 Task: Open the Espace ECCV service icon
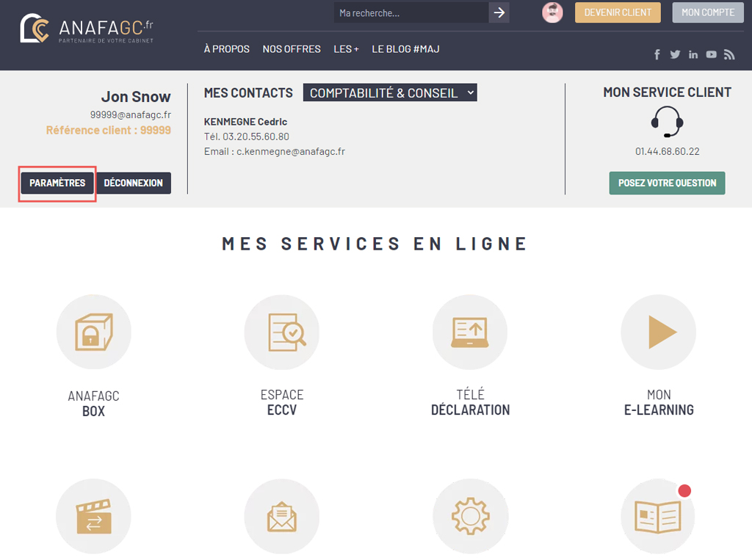[x=282, y=332]
